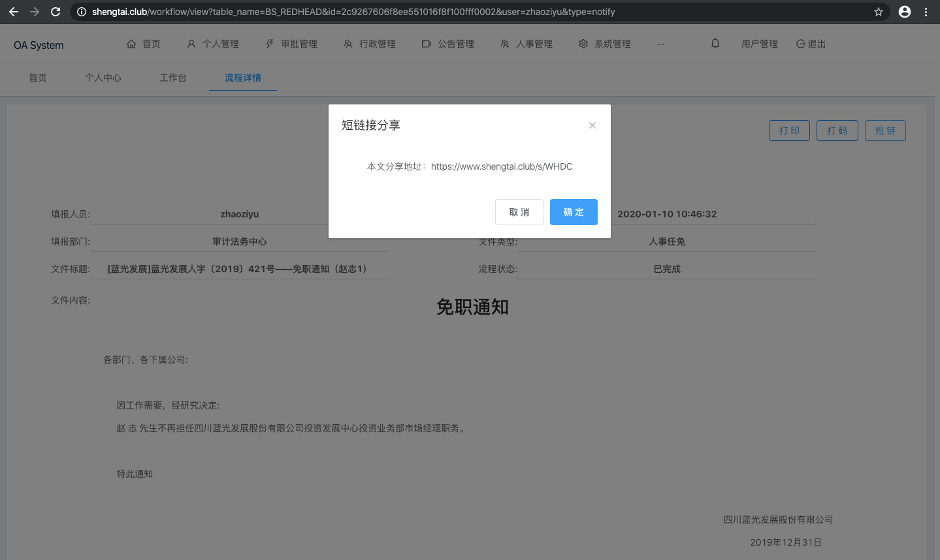940x560 pixels.
Task: Bookmark the page with the star icon
Action: 879,12
